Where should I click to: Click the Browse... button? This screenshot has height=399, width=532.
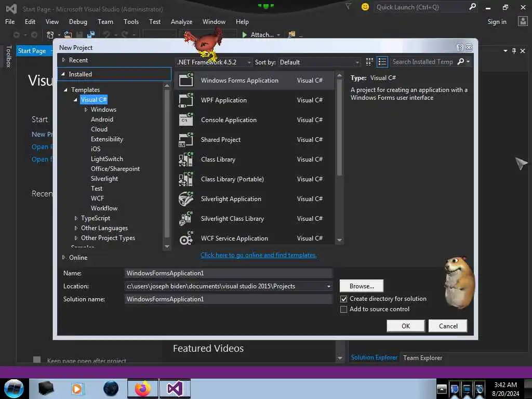click(x=362, y=286)
